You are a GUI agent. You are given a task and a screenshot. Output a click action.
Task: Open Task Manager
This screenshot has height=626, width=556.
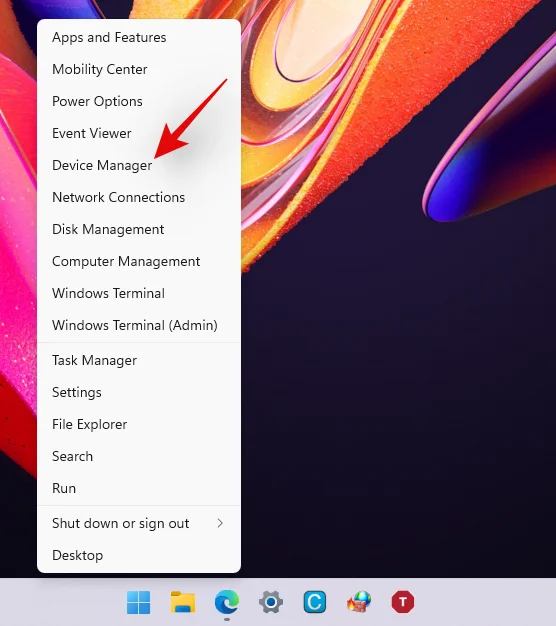click(139, 361)
